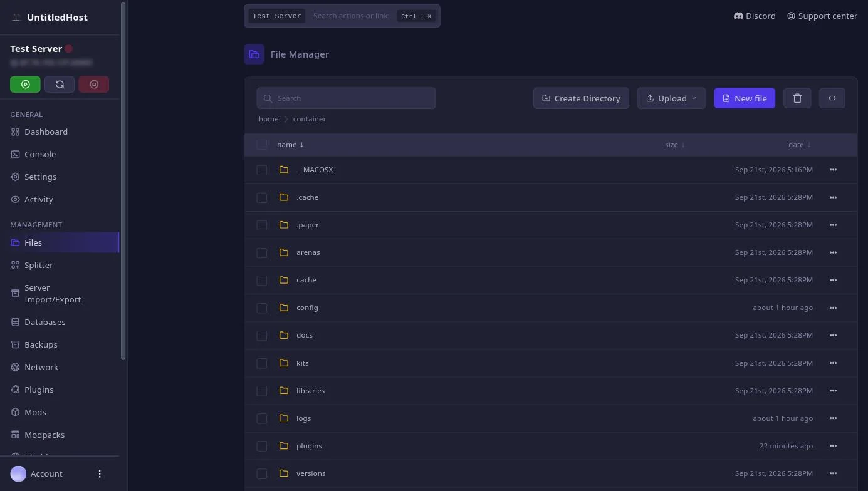Click the Discord icon link
868x491 pixels.
pyautogui.click(x=738, y=16)
